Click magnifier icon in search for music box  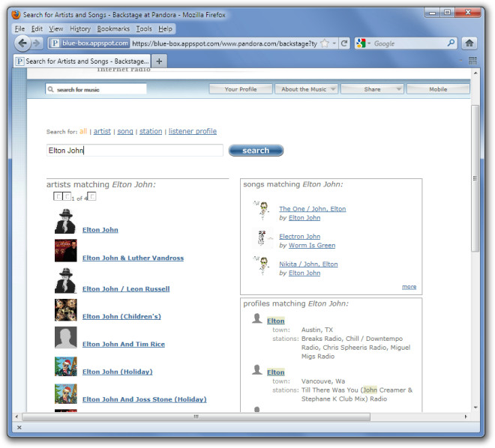pyautogui.click(x=50, y=90)
